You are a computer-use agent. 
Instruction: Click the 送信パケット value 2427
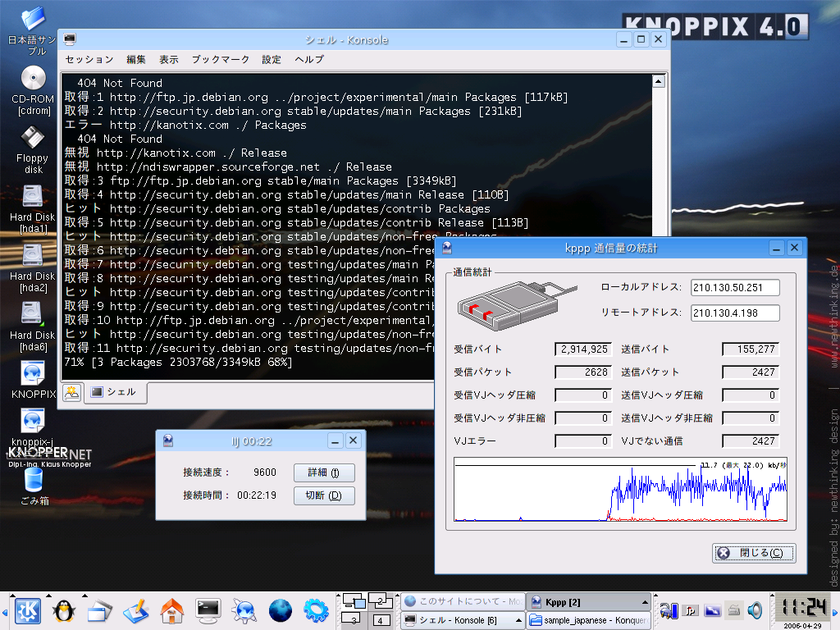coord(750,372)
